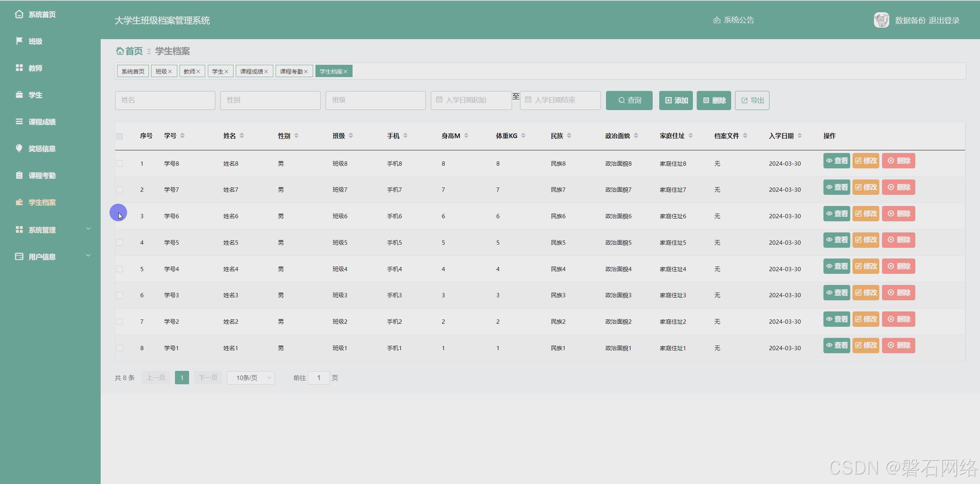980x484 pixels.
Task: Toggle the select-all header checkbox
Action: pos(120,136)
